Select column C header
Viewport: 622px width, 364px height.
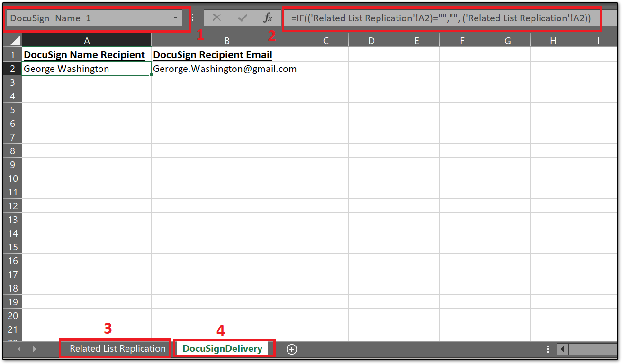(325, 41)
